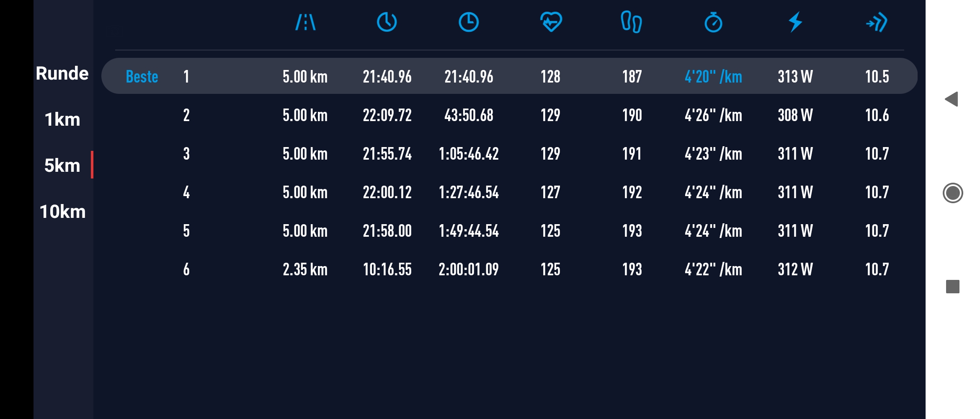
Task: Select lap 6 row with 2.35 km
Action: (509, 269)
